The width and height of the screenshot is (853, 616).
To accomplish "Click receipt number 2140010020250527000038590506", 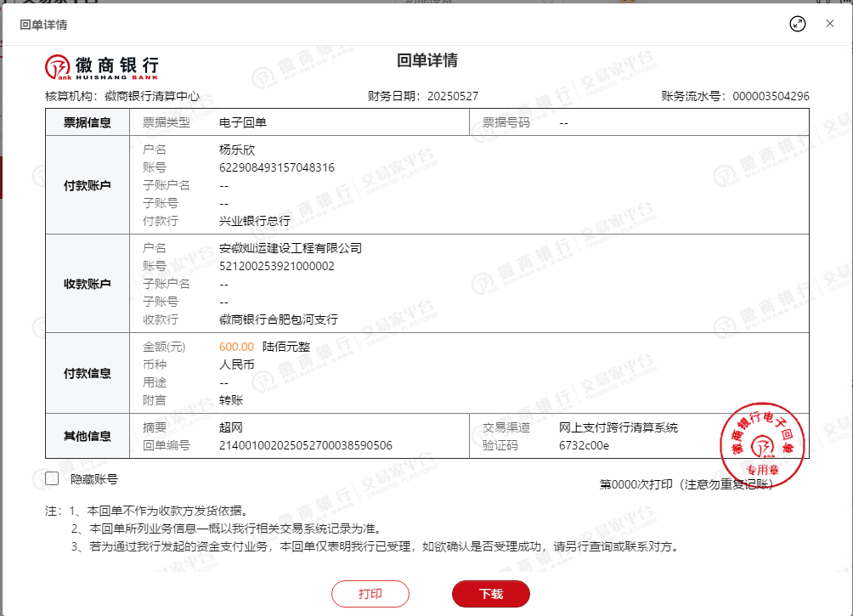I will (305, 445).
